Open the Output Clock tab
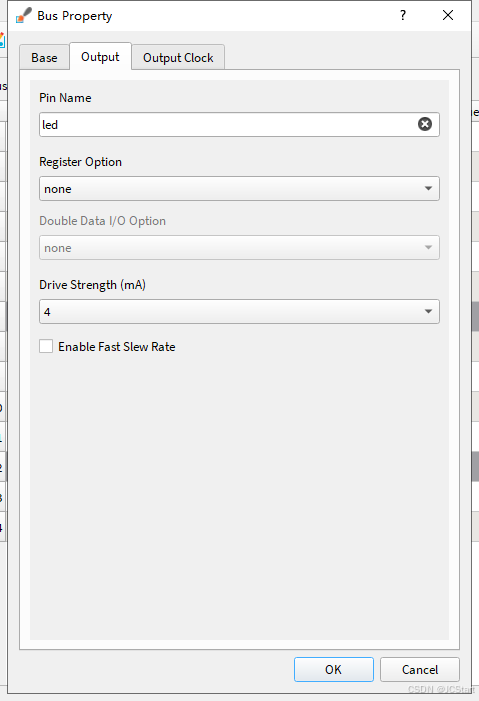The image size is (479, 701). (x=178, y=57)
